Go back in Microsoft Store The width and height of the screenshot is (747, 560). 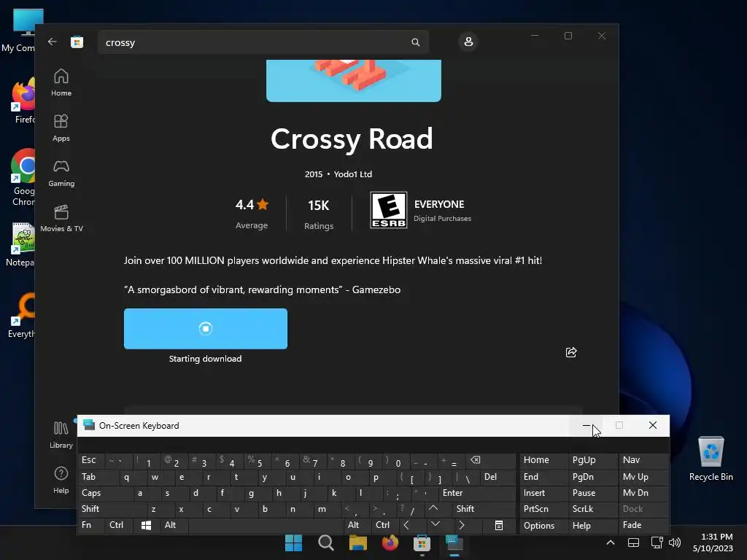[x=53, y=42]
